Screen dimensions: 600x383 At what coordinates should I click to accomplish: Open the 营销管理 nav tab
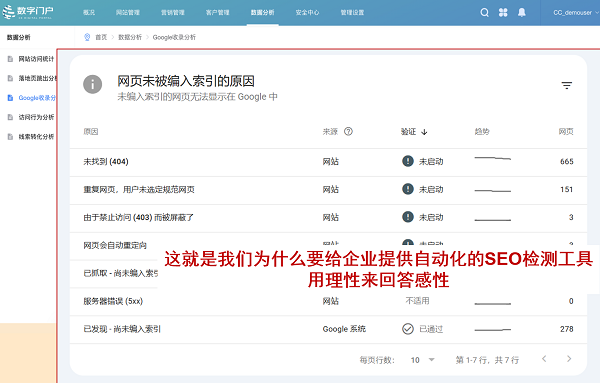pos(173,13)
